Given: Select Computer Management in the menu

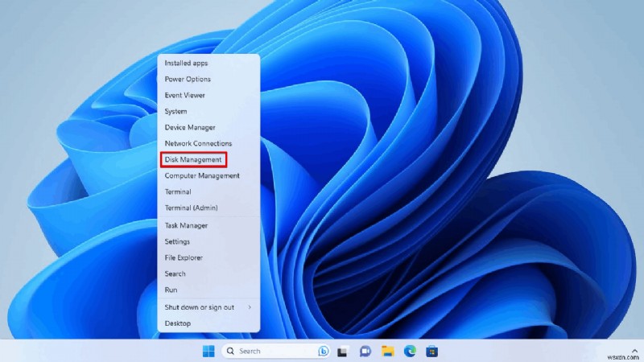Looking at the screenshot, I should [208, 175].
